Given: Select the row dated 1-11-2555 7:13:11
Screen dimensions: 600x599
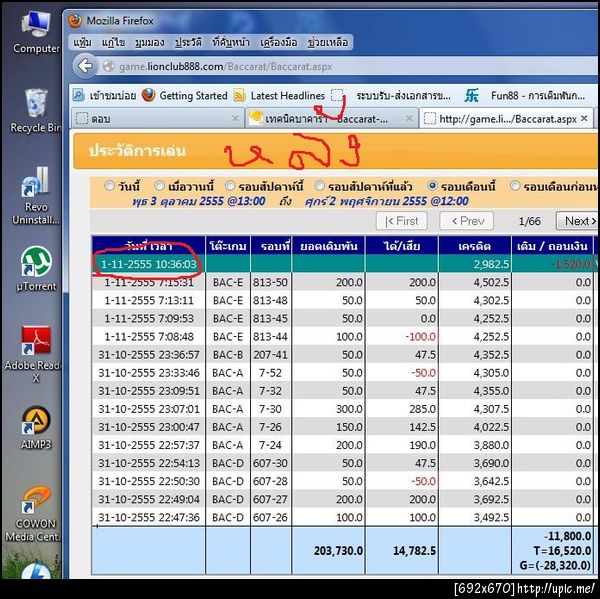Looking at the screenshot, I should (344, 300).
